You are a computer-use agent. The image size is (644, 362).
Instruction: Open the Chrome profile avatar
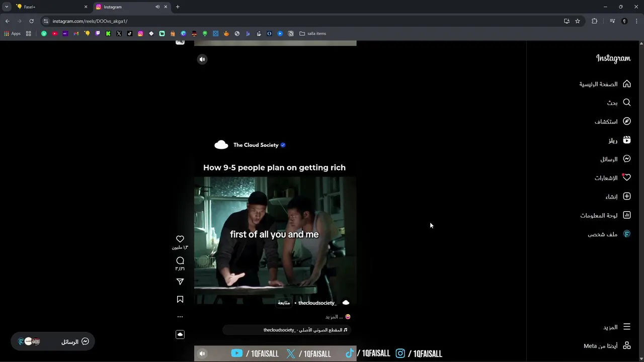click(x=624, y=21)
